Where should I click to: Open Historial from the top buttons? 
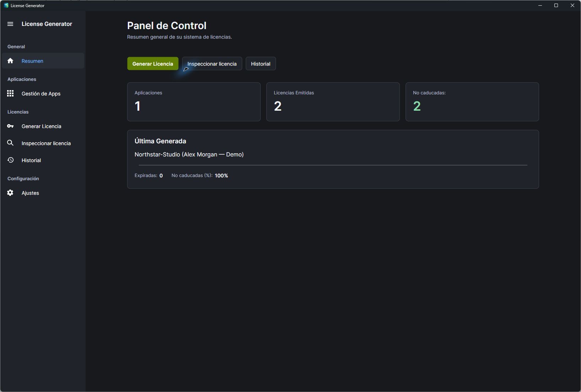[261, 64]
